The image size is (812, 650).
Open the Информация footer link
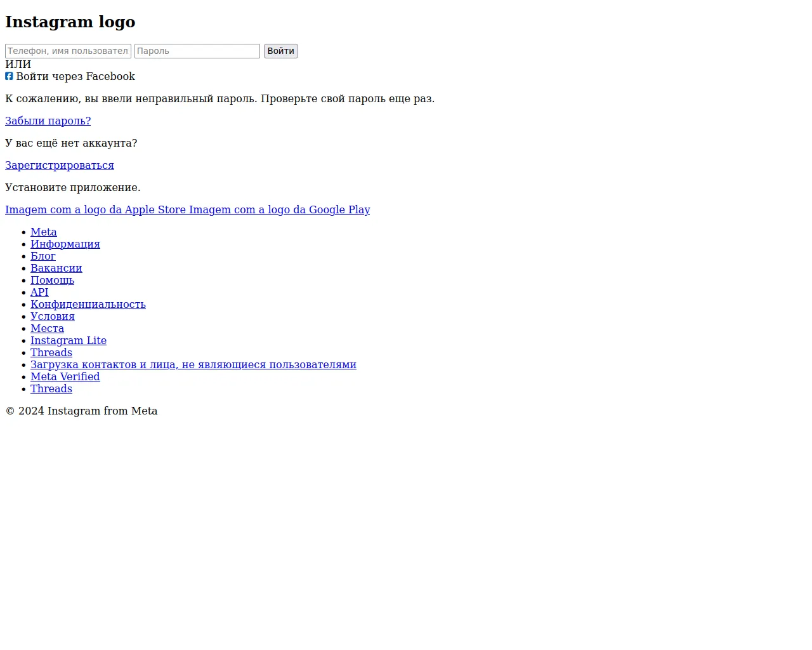point(65,244)
